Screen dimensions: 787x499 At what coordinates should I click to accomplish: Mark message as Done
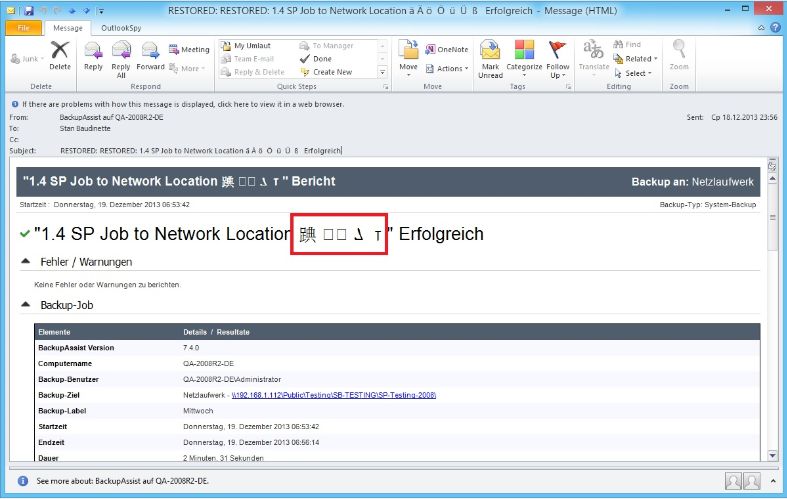coord(316,59)
